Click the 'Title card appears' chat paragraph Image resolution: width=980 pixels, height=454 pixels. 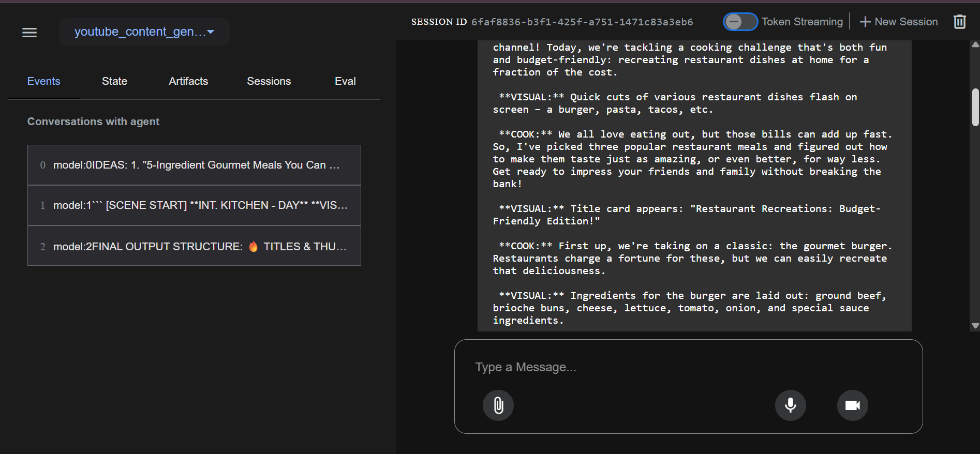click(687, 215)
